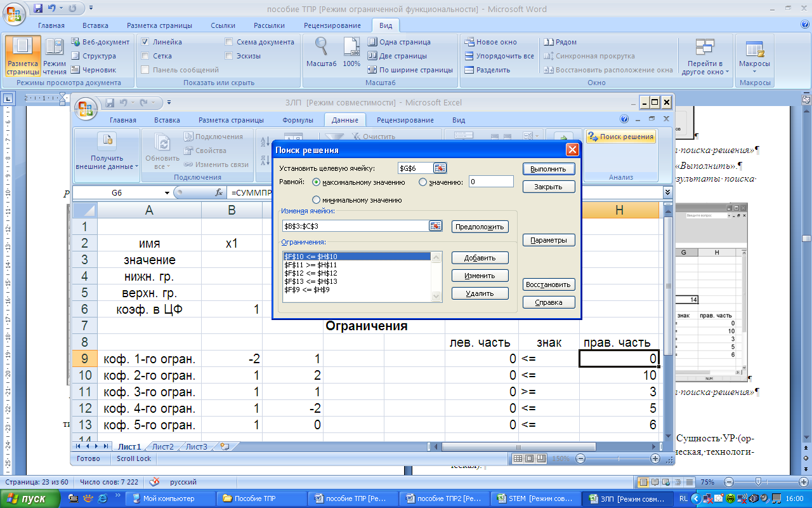This screenshot has height=508, width=812.
Task: Set zoom to 100% in Word
Action: pos(351,52)
